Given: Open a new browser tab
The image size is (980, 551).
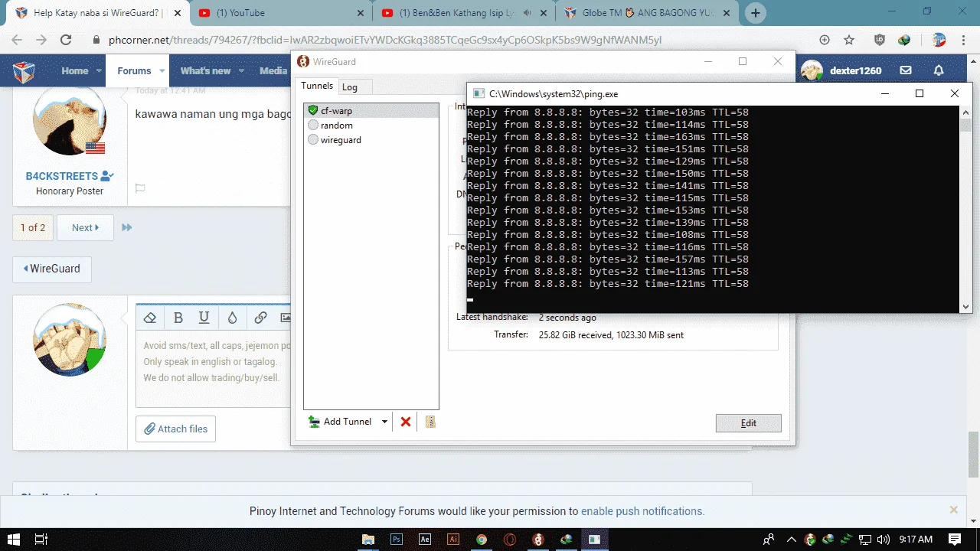Looking at the screenshot, I should 756,13.
